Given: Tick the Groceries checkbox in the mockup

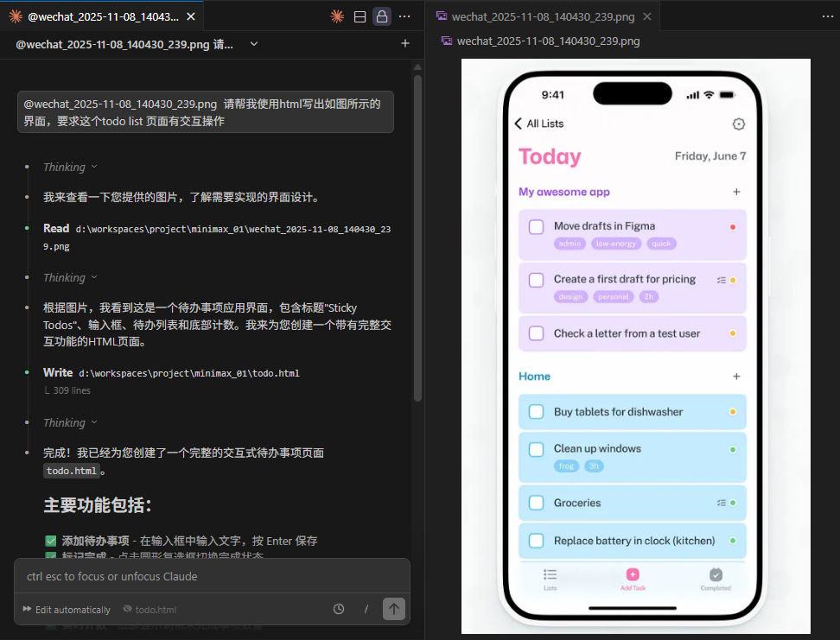Looking at the screenshot, I should tap(536, 503).
